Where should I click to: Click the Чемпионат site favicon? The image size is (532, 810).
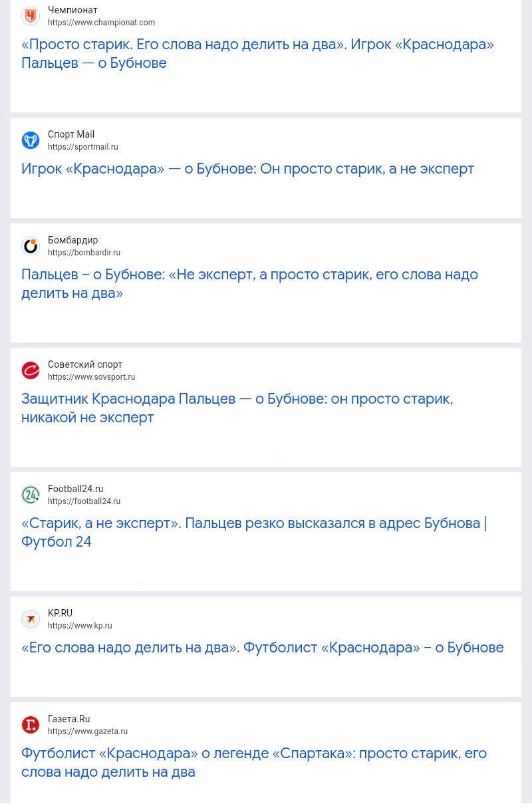(31, 16)
